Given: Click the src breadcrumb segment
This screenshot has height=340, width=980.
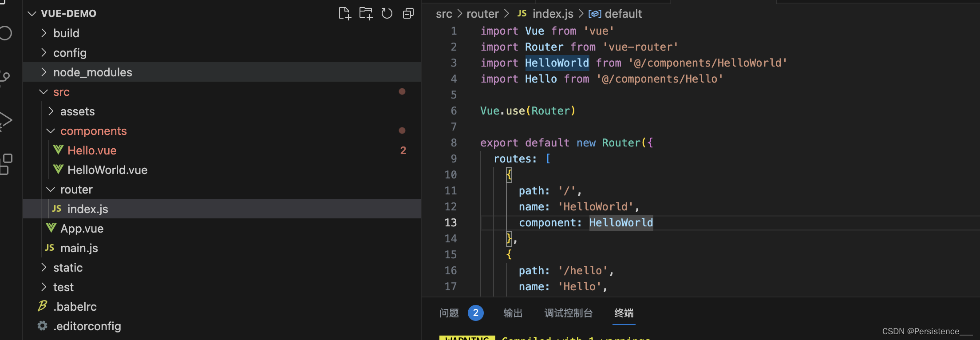Looking at the screenshot, I should pyautogui.click(x=444, y=14).
